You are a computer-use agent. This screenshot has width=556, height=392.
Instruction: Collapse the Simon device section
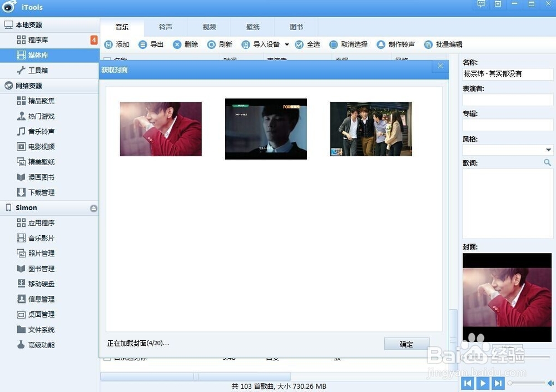[x=93, y=209]
